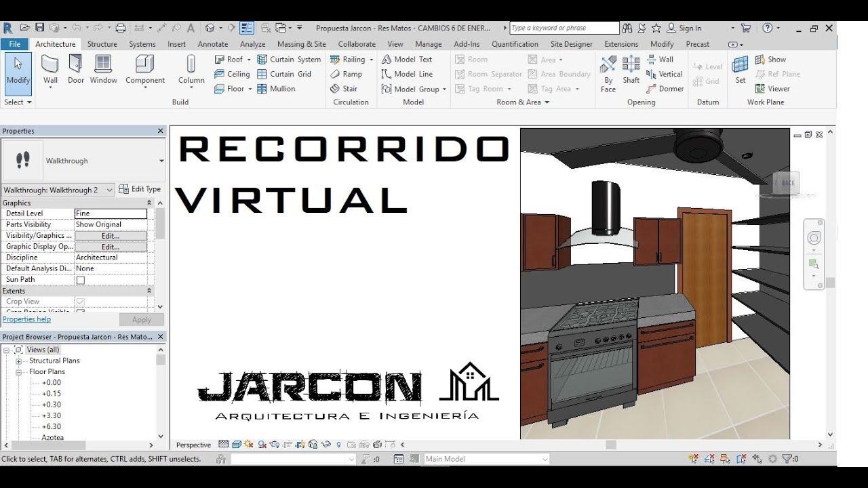Toggle the Thin Lines icon in toolbar
This screenshot has height=488, width=868.
tap(247, 28)
